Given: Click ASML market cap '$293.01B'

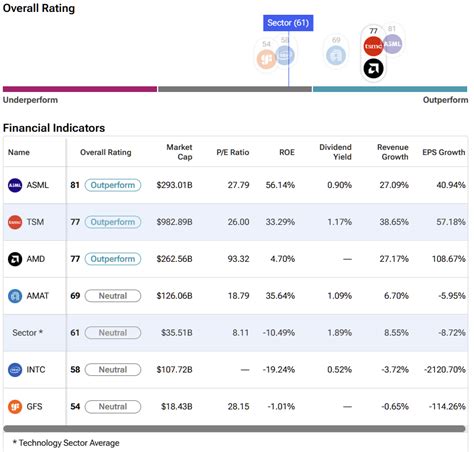Looking at the screenshot, I should 174,185.
